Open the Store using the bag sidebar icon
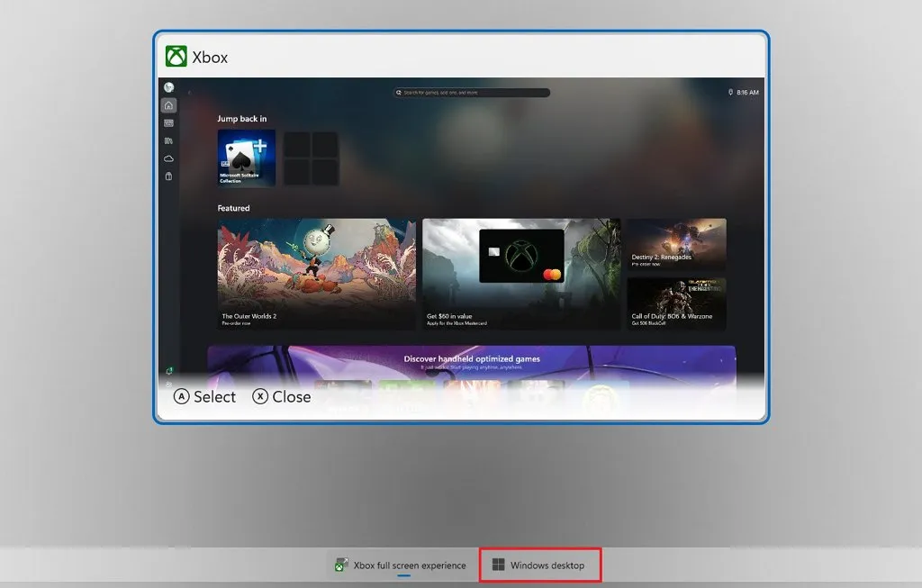Screen dimensions: 922x588 click(x=169, y=176)
